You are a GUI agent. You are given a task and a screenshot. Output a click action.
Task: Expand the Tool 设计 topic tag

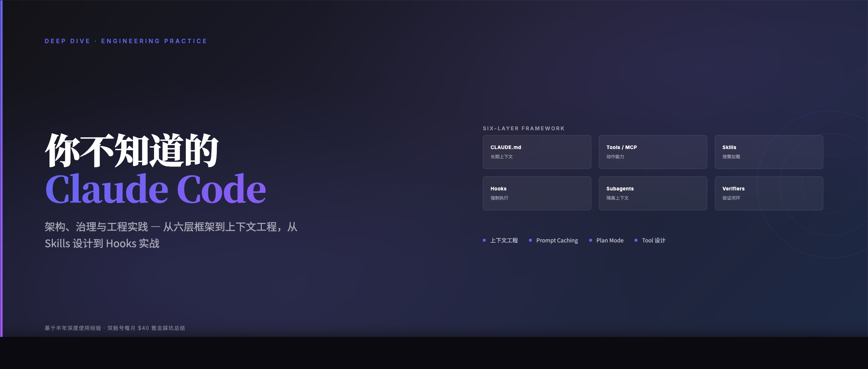(x=653, y=240)
